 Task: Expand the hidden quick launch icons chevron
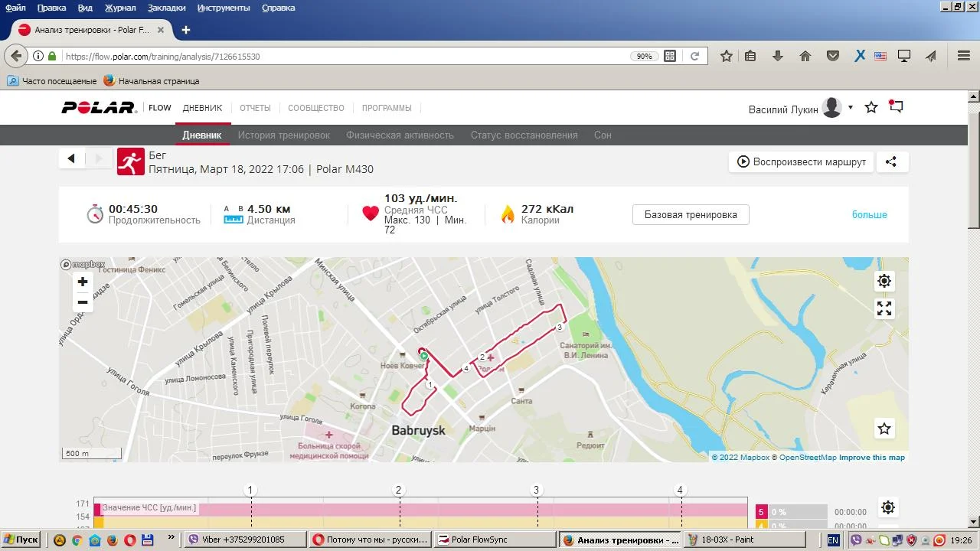(171, 538)
